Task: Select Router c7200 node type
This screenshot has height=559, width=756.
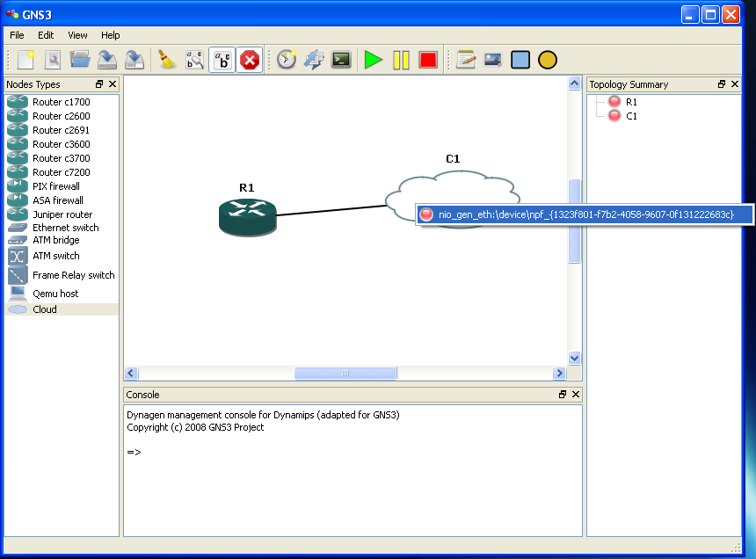Action: point(62,172)
